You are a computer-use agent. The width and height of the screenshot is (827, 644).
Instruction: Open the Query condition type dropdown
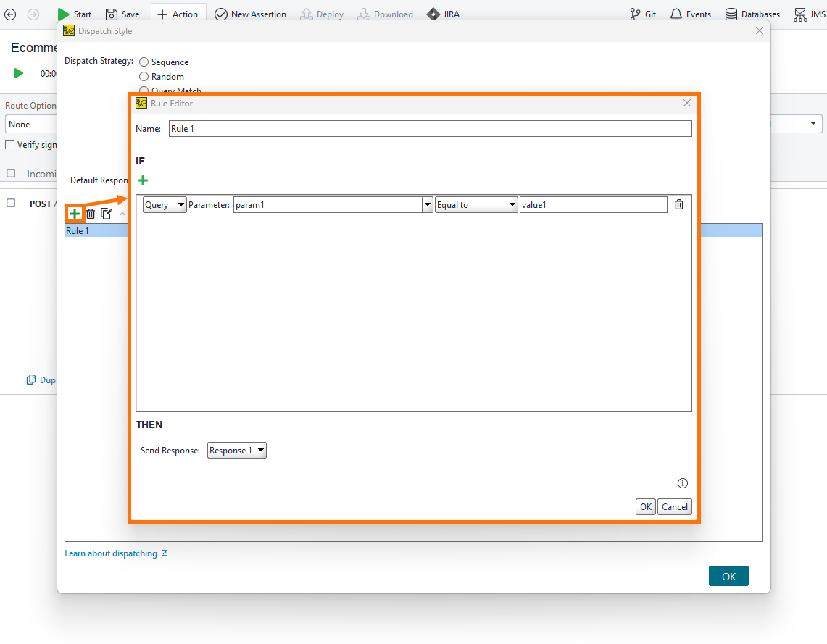(x=164, y=204)
